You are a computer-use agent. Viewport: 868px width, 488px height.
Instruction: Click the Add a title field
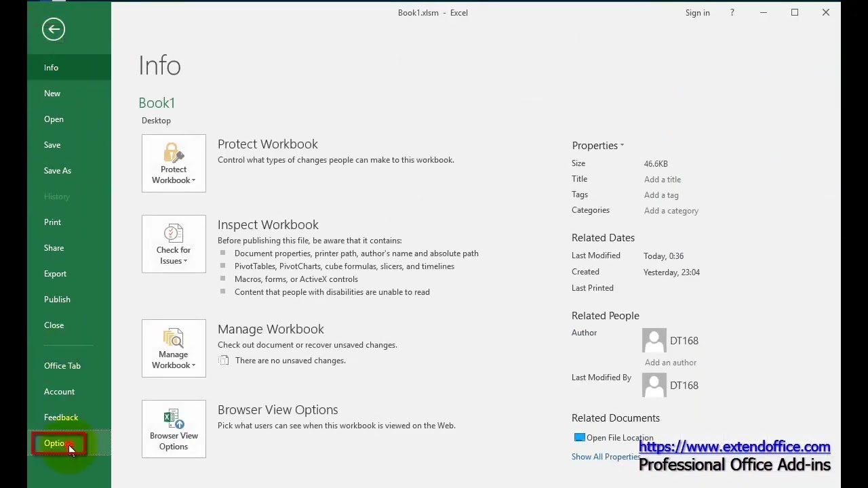(663, 180)
